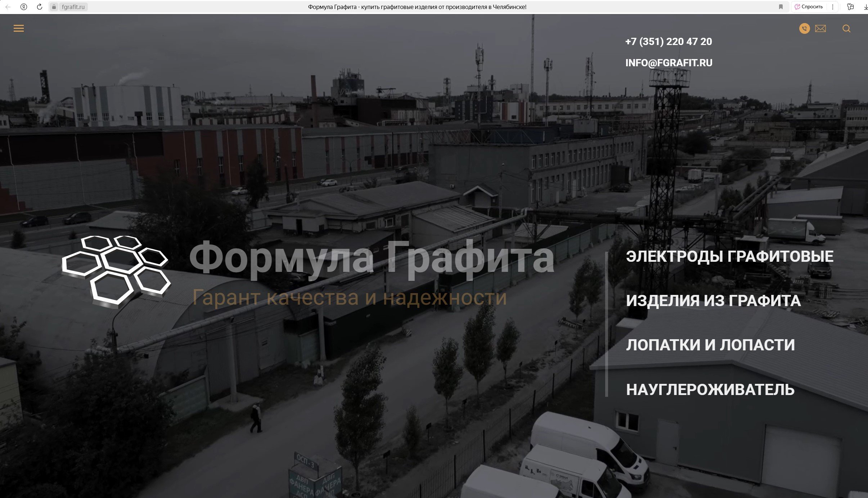Go back to the previous page

tap(8, 7)
